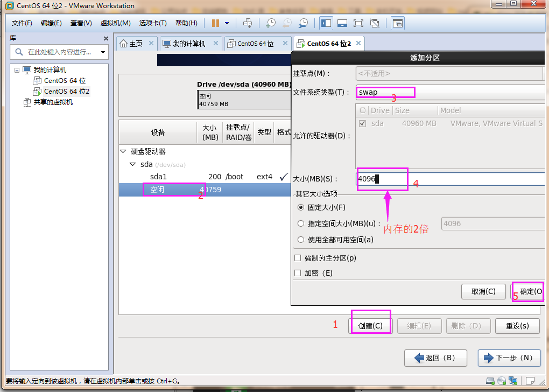
Task: Select 使用全部可用空间(a) radio button
Action: click(301, 240)
